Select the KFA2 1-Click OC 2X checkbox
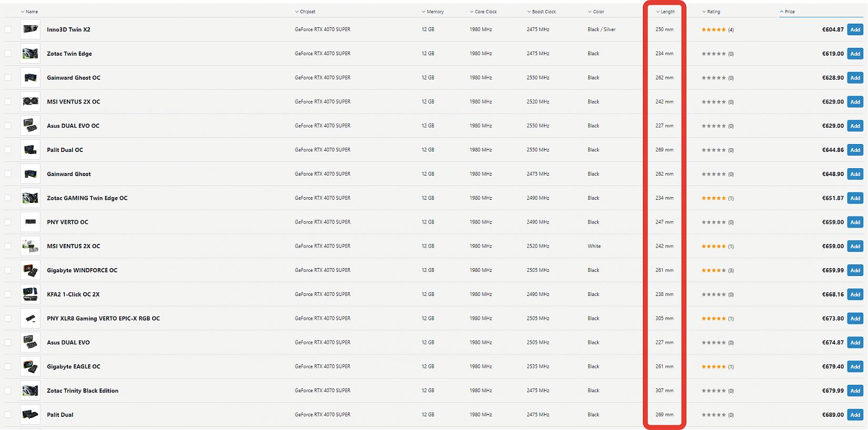Image resolution: width=868 pixels, height=430 pixels. tap(8, 294)
